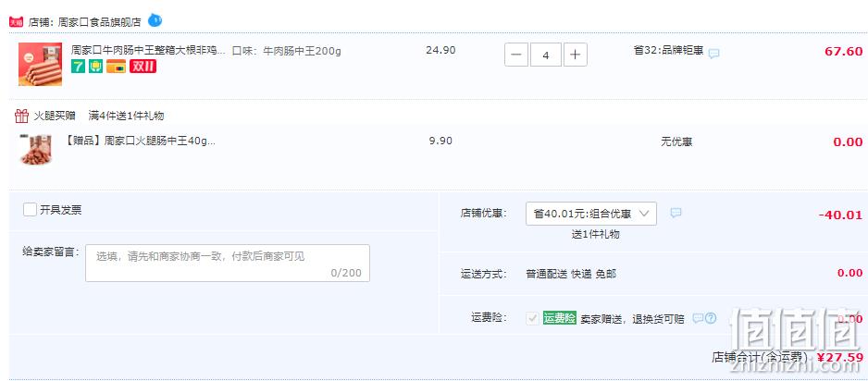Click the red 双11 promotion badge
The width and height of the screenshot is (868, 381).
tap(143, 67)
